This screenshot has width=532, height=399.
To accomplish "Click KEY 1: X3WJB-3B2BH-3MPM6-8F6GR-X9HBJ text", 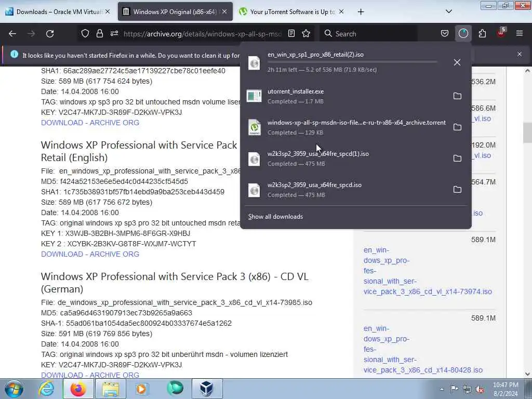I will click(116, 233).
